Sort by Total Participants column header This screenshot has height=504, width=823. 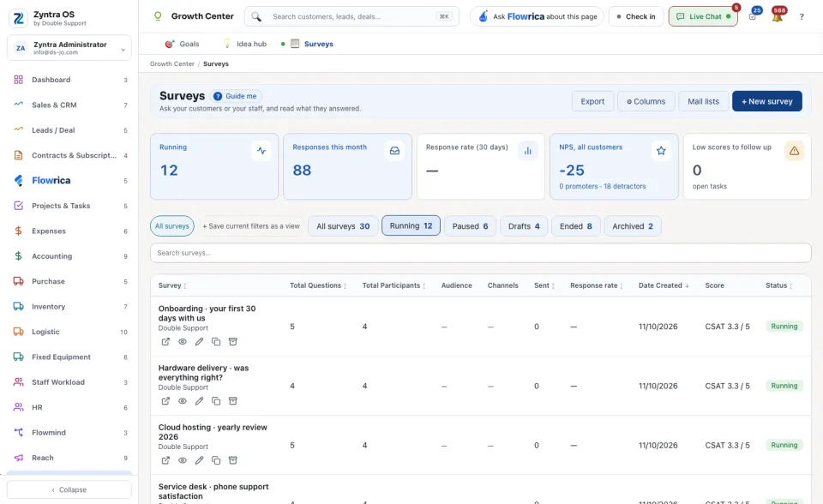click(393, 285)
